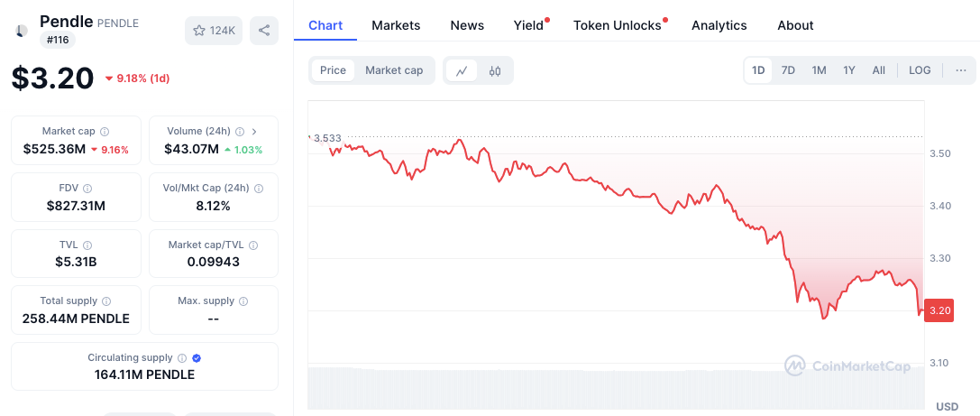Select the line chart icon
Image resolution: width=980 pixels, height=416 pixels.
tap(462, 70)
